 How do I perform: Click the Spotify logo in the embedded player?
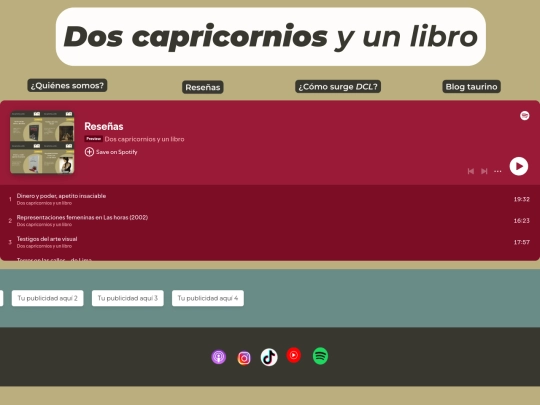525,116
